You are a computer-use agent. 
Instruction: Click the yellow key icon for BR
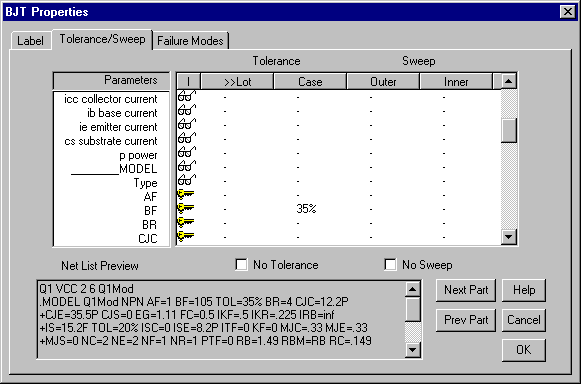coord(186,222)
